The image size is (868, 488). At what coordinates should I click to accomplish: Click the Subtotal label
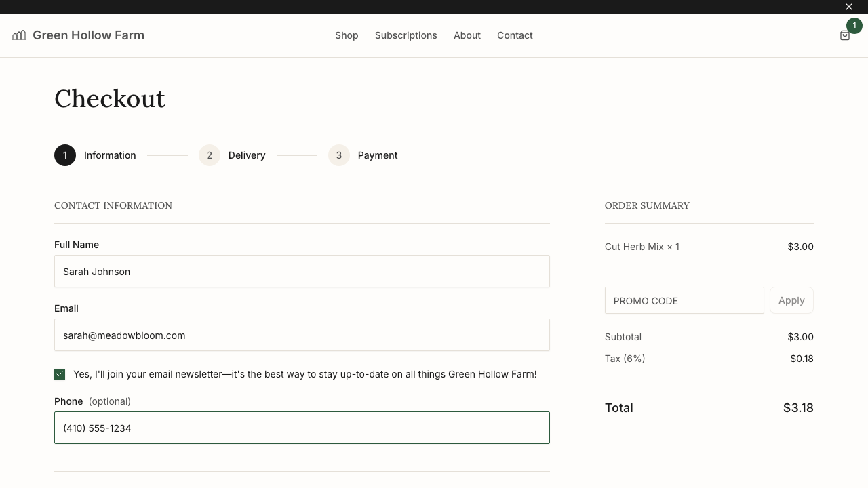623,337
